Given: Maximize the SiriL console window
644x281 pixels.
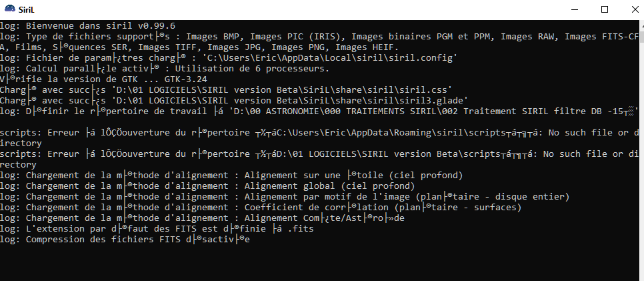Looking at the screenshot, I should coord(605,9).
